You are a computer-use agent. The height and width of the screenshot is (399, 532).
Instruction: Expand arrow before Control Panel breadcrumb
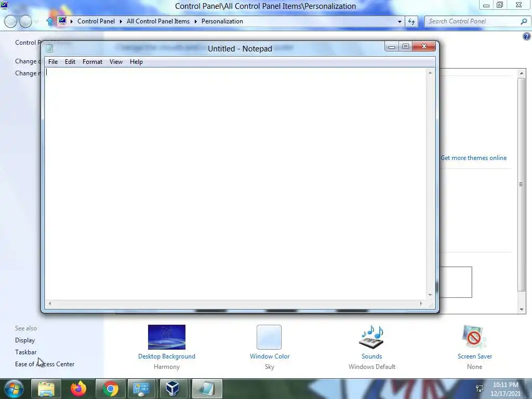(x=72, y=21)
